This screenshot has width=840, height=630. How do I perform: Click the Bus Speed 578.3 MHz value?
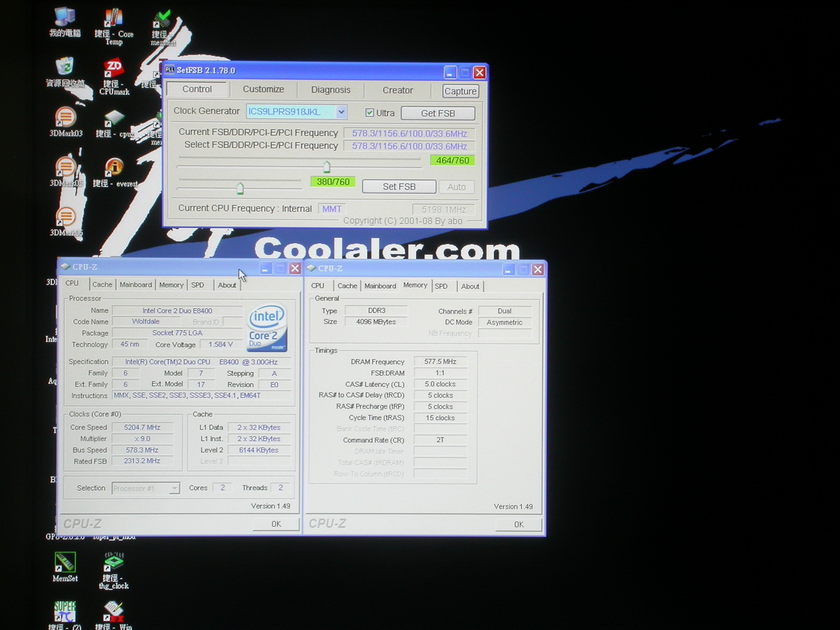142,450
